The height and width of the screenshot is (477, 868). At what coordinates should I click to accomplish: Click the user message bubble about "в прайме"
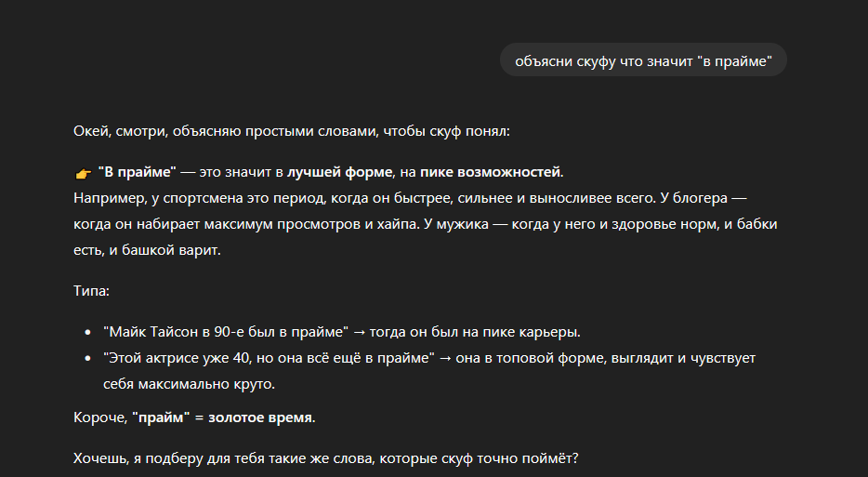(x=643, y=60)
